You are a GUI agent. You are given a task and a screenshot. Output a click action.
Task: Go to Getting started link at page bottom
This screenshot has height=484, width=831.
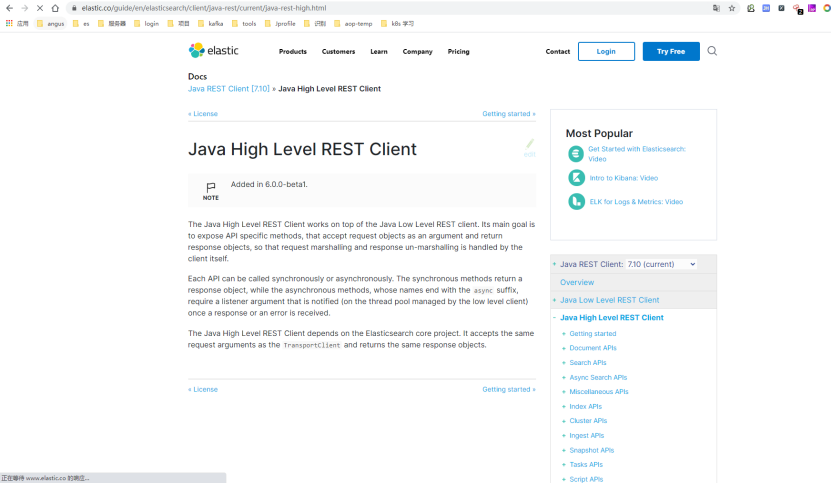tap(509, 389)
